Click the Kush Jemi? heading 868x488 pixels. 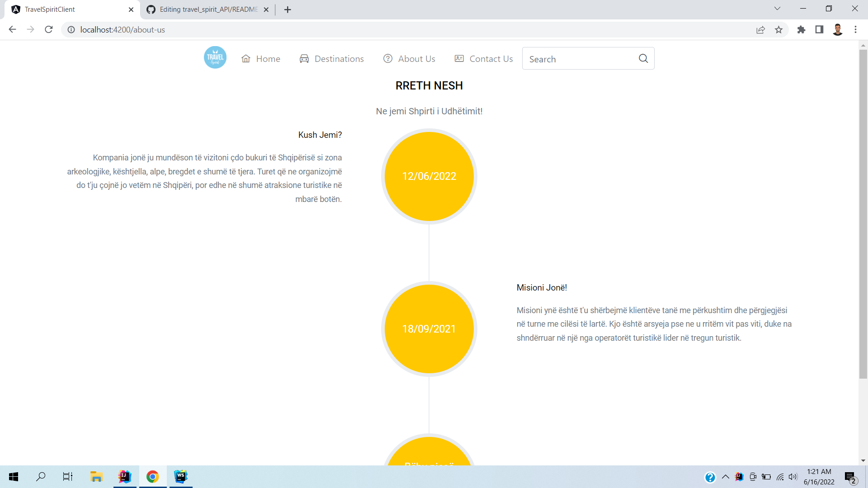[x=320, y=135]
